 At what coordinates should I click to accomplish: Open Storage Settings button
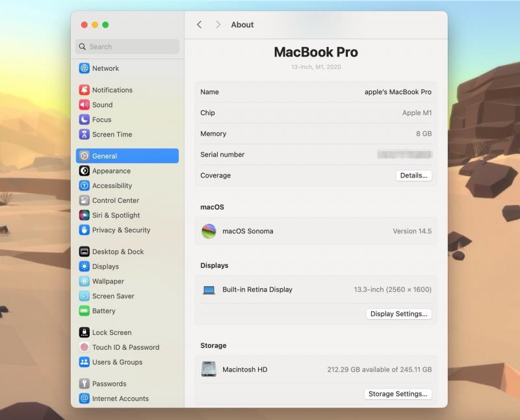click(398, 394)
